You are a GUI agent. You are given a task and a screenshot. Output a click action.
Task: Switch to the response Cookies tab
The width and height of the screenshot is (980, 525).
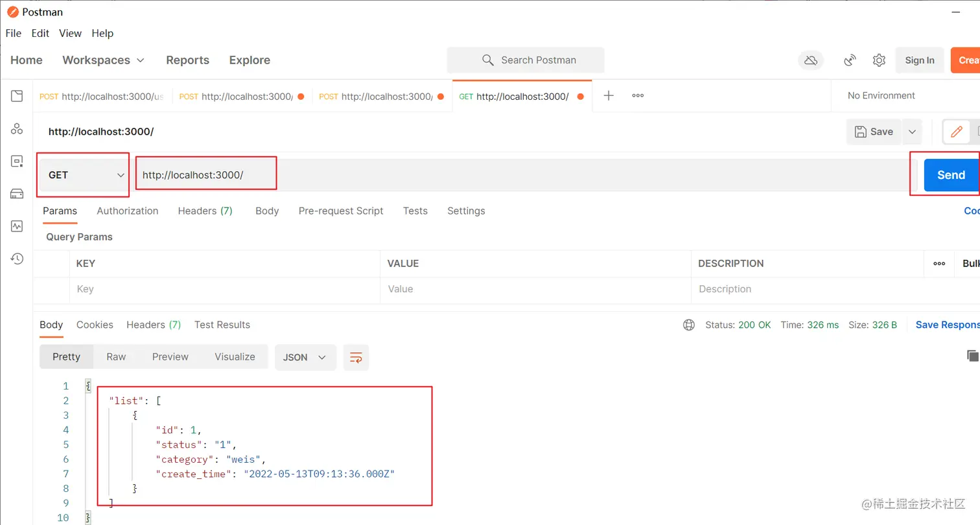tap(95, 325)
